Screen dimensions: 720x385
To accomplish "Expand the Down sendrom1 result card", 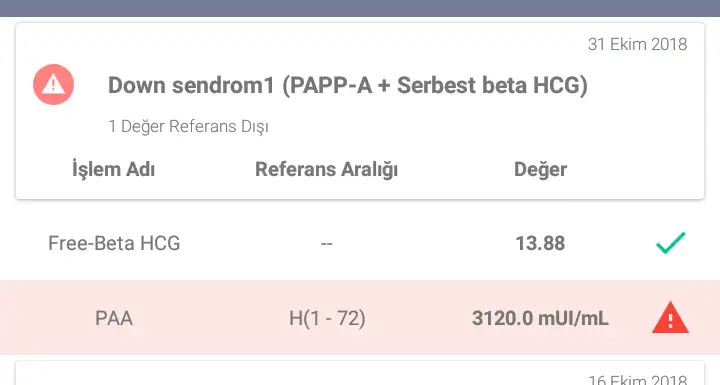I will [x=360, y=111].
